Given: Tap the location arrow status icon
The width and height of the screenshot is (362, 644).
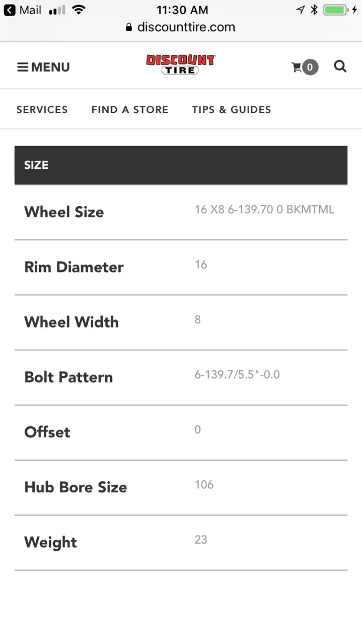Looking at the screenshot, I should coord(300,10).
